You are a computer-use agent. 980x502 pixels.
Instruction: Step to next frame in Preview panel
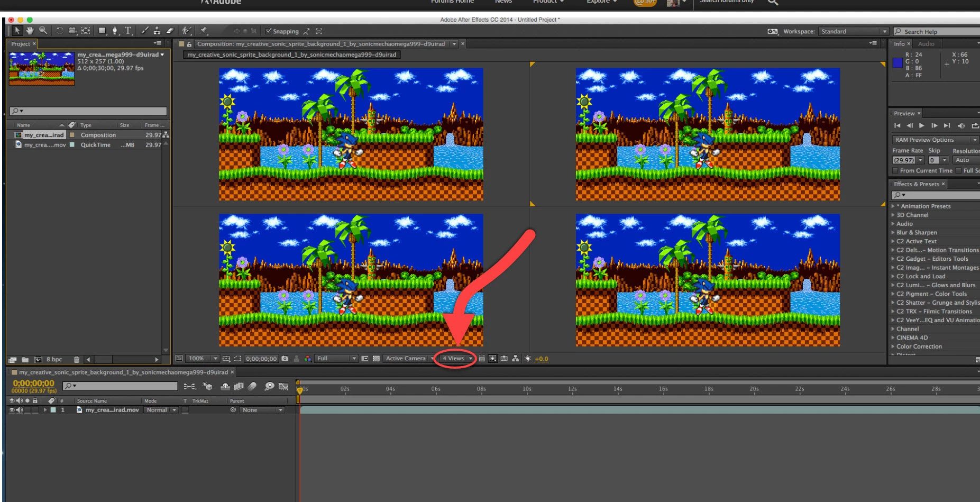tap(934, 125)
